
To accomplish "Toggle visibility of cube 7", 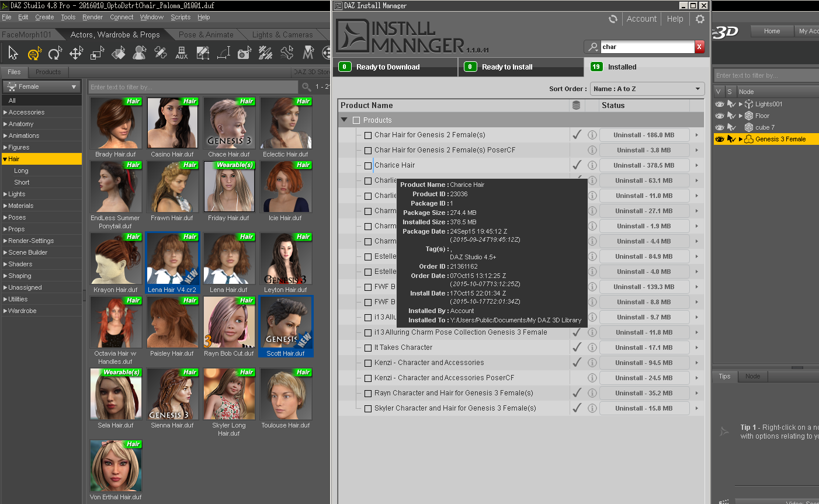I will click(720, 127).
